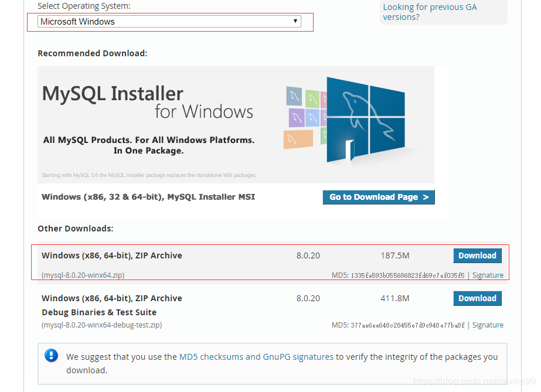
Task: Open the Select Operating System dropdown
Action: point(169,21)
